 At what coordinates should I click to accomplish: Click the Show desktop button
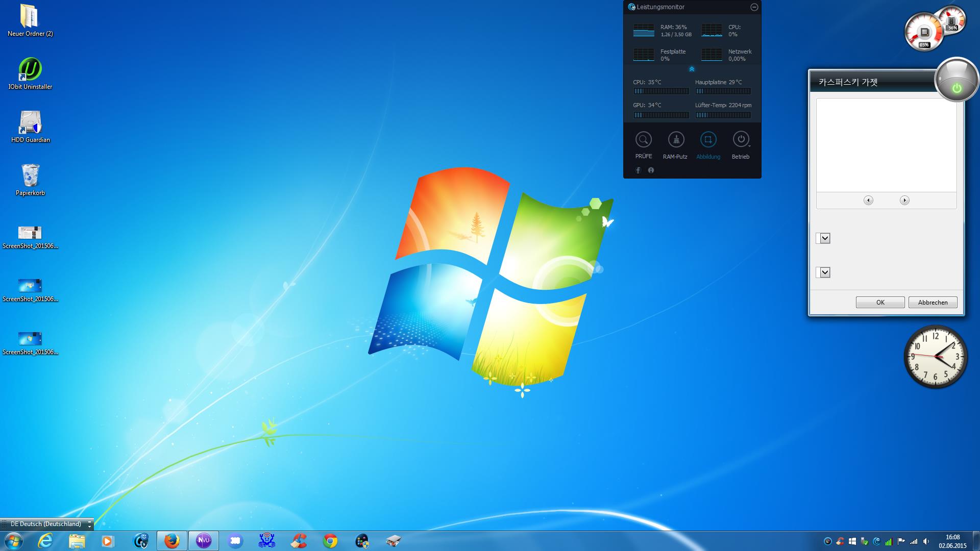pos(976,541)
